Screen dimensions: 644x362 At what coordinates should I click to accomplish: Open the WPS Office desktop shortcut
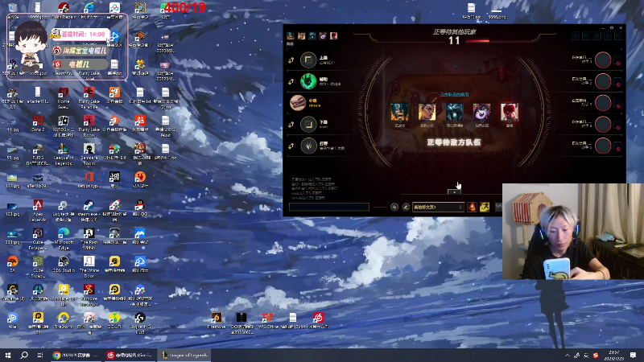tap(267, 320)
